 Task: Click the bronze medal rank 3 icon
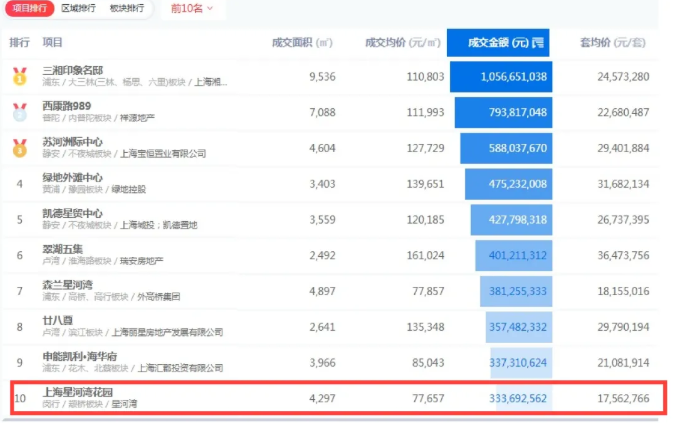(x=20, y=148)
